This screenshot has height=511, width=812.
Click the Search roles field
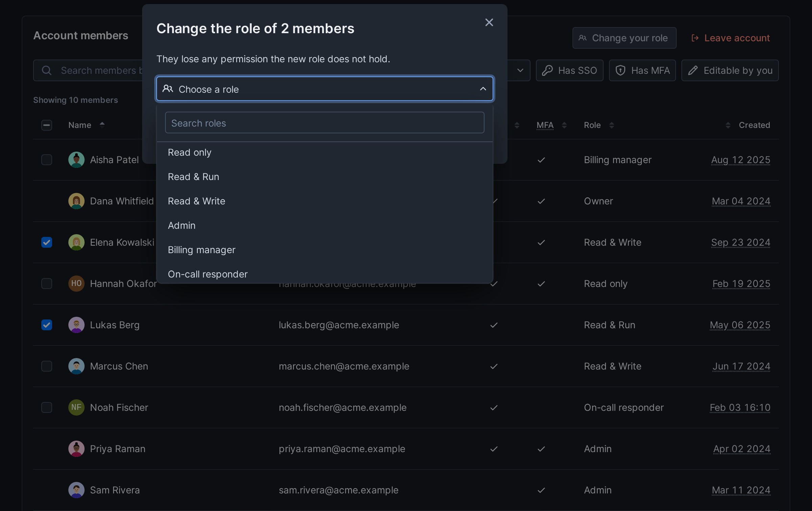tap(324, 123)
